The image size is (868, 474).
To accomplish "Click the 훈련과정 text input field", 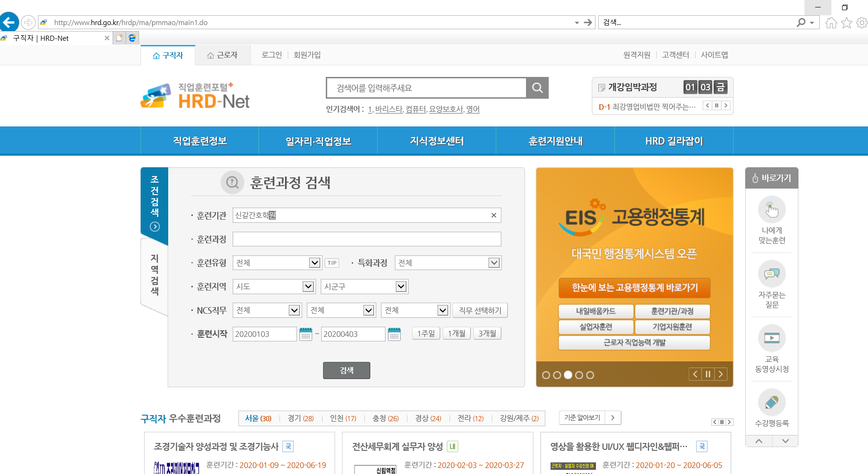I will [367, 239].
